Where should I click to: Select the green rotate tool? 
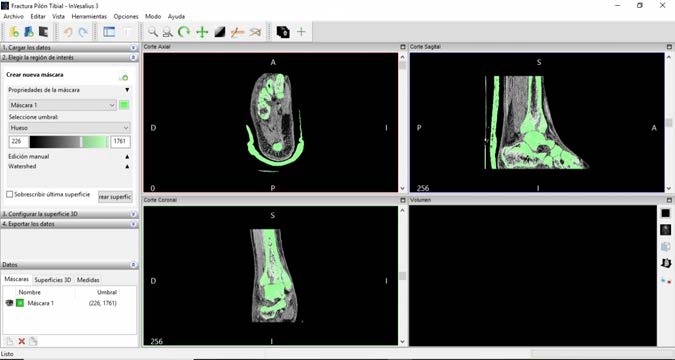coord(184,32)
